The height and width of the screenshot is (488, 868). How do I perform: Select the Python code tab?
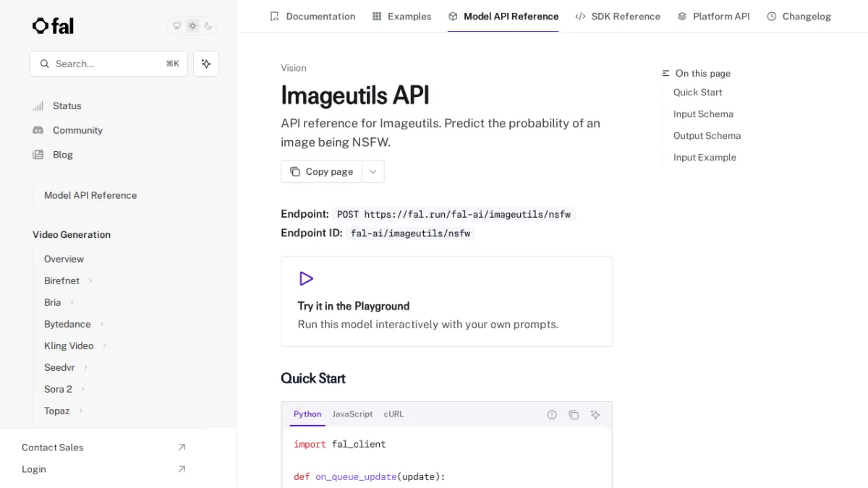click(x=307, y=414)
